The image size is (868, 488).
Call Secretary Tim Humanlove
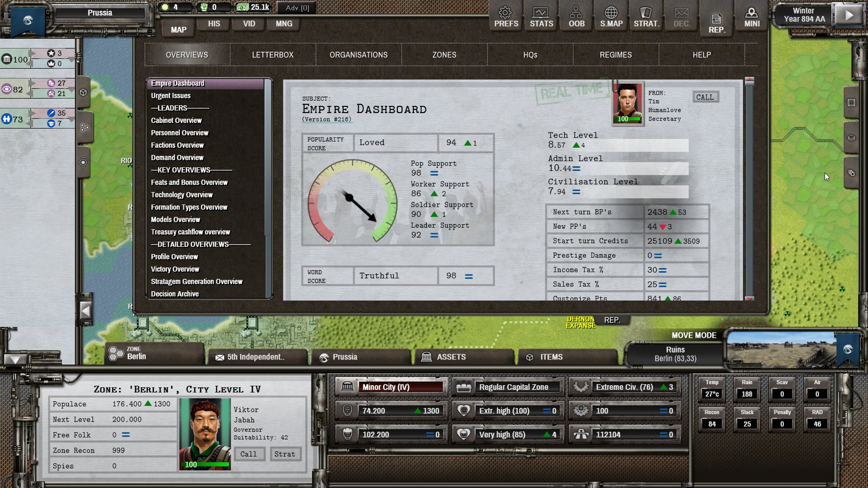pos(705,97)
